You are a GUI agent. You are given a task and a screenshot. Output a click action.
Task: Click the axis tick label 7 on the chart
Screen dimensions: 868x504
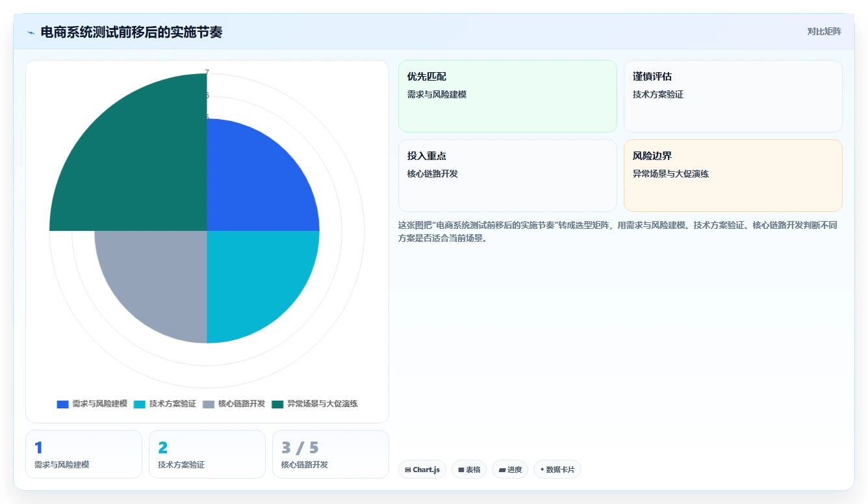(207, 72)
